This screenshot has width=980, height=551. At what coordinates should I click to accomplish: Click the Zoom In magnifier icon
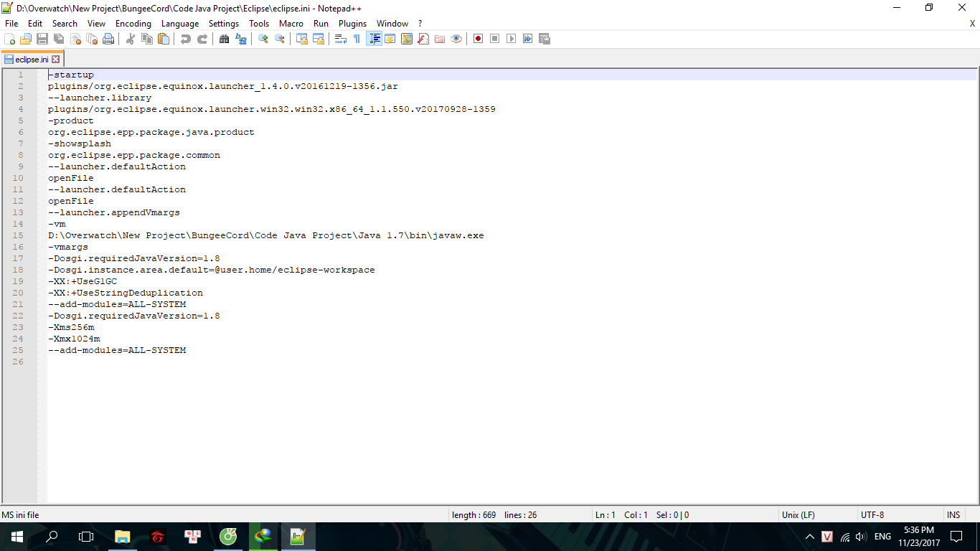click(x=263, y=39)
